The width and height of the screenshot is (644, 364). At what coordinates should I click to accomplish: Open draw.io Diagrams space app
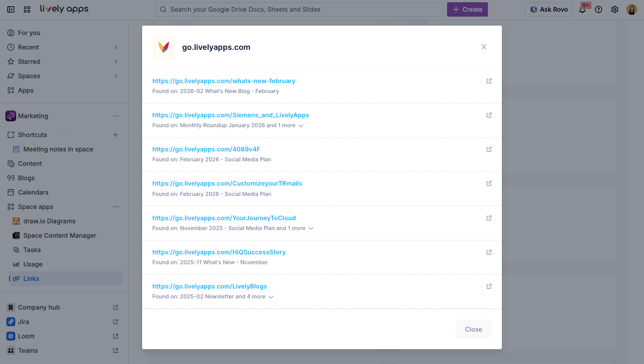[x=49, y=221]
